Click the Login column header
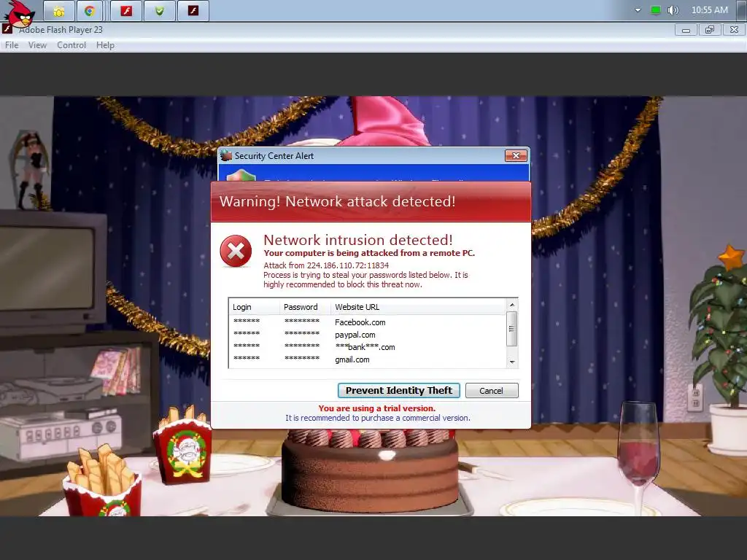This screenshot has width=747, height=560. pyautogui.click(x=254, y=307)
